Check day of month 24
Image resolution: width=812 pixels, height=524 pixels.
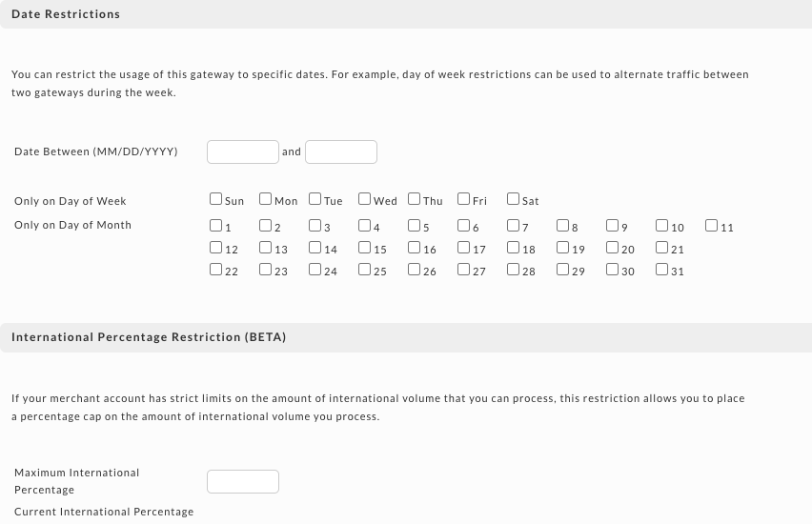315,270
